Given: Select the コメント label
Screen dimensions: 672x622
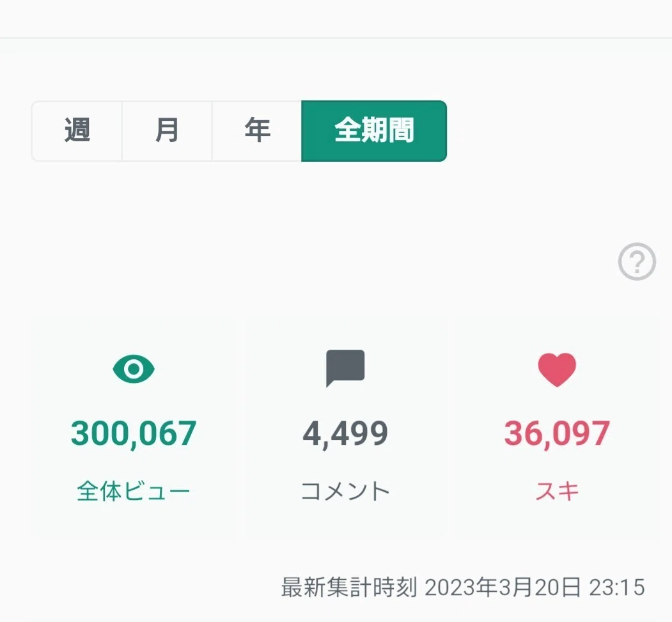Looking at the screenshot, I should [345, 491].
